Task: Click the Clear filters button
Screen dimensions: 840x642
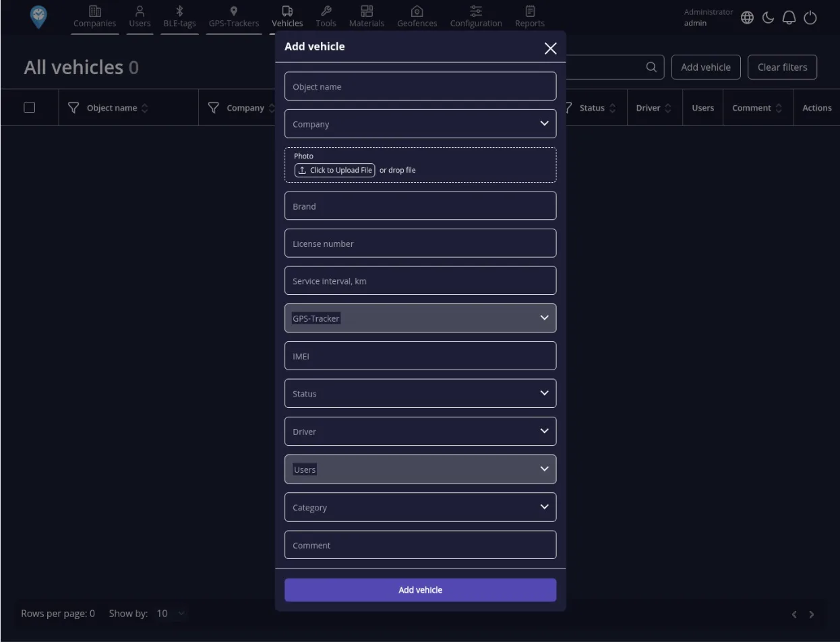Action: [782, 67]
